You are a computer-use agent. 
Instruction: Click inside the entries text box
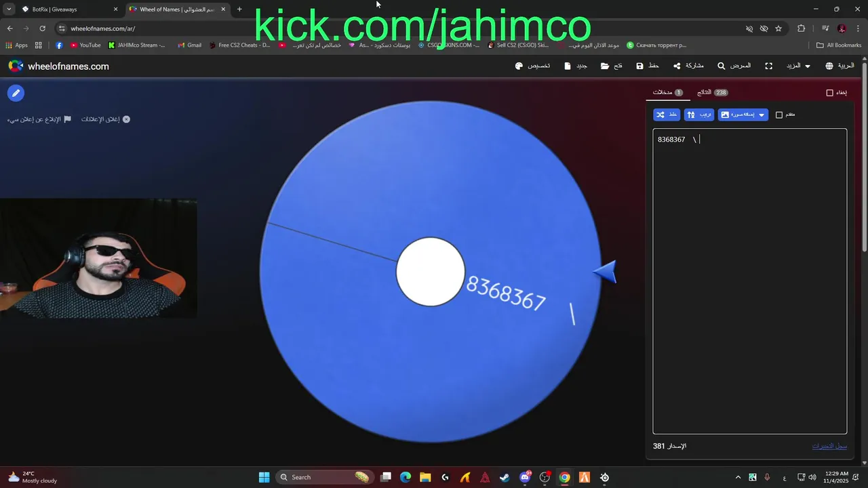pos(750,281)
